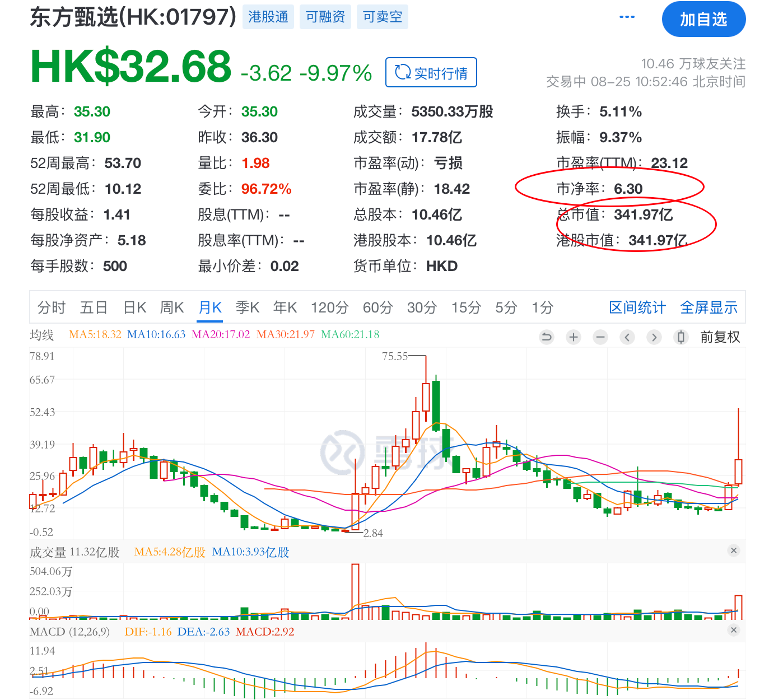Zoom out the chart with minus icon
This screenshot has width=783, height=700.
click(x=600, y=337)
